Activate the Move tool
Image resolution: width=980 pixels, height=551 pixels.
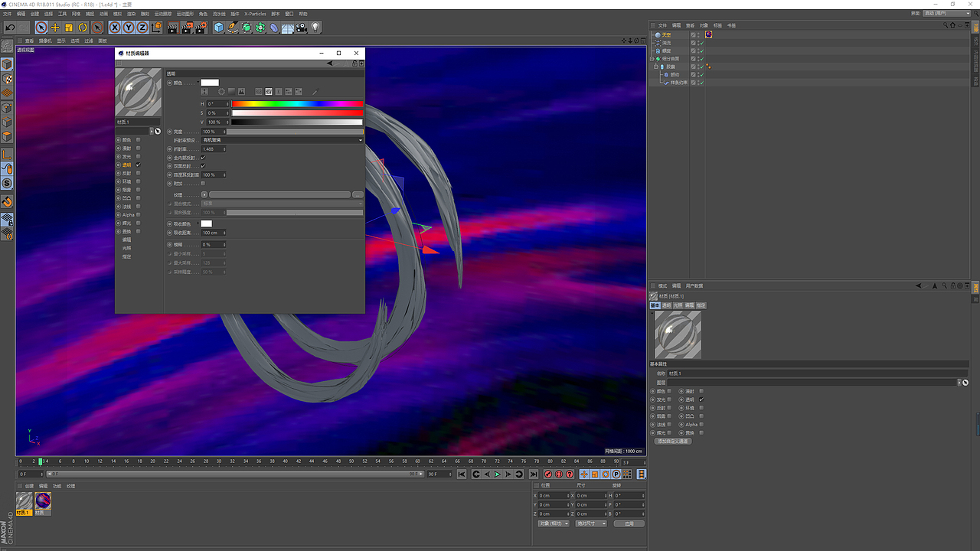coord(55,28)
